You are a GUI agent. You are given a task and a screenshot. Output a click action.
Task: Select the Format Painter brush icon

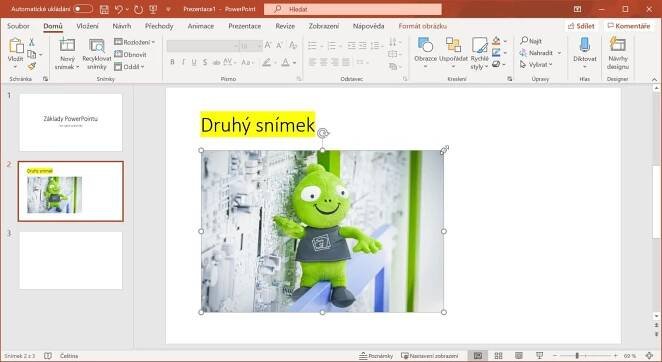tap(32, 65)
